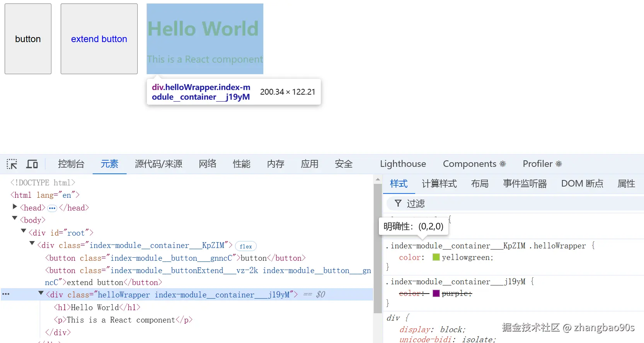This screenshot has width=644, height=343.
Task: Click the Hello World heading on the page
Action: pos(203,29)
